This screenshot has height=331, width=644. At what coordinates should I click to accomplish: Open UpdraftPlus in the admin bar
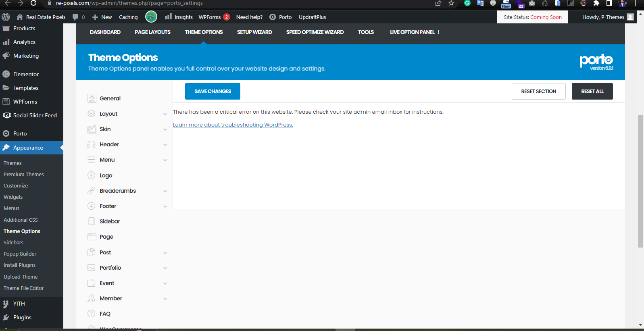[312, 17]
